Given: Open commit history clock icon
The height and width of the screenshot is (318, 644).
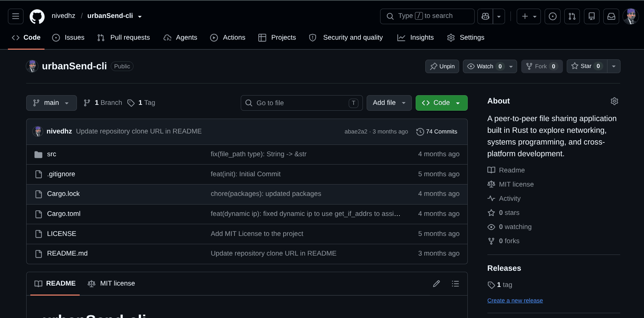Looking at the screenshot, I should [420, 132].
